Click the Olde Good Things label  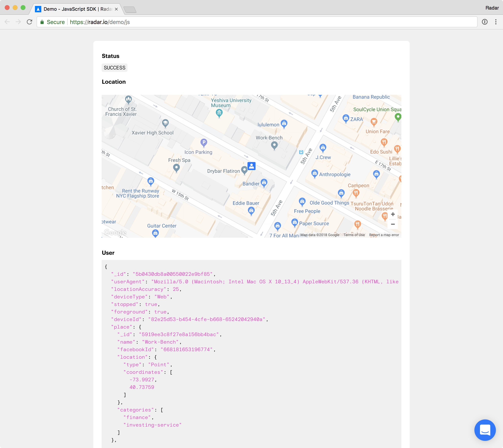(x=329, y=203)
